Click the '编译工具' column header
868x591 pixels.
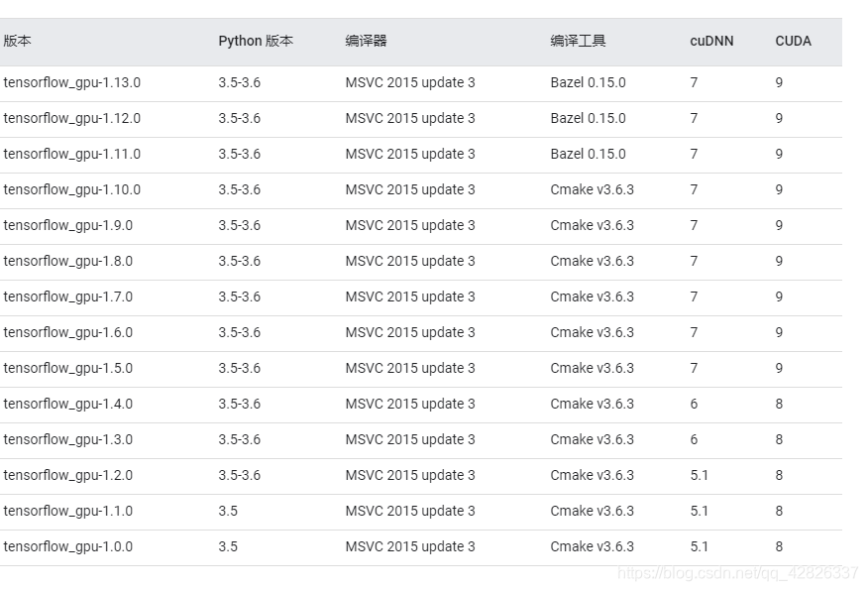(x=578, y=41)
